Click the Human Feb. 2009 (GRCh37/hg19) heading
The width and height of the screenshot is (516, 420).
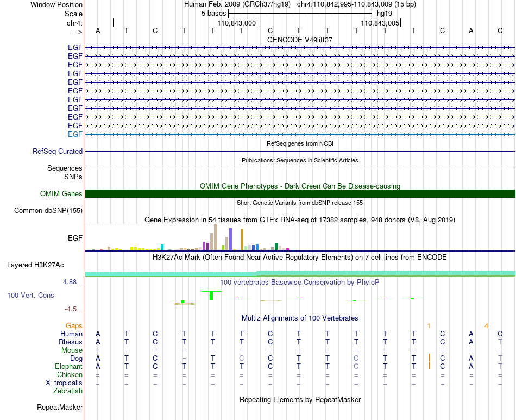237,4
